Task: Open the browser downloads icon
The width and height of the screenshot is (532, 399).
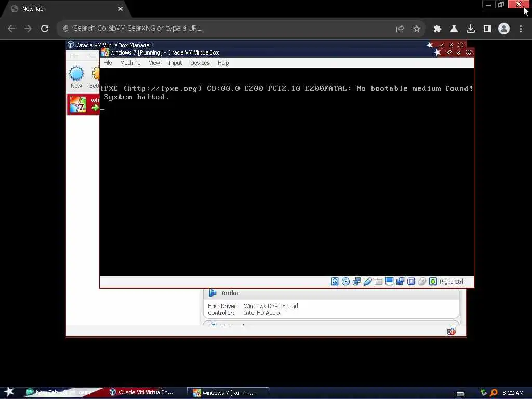Action: [471, 29]
